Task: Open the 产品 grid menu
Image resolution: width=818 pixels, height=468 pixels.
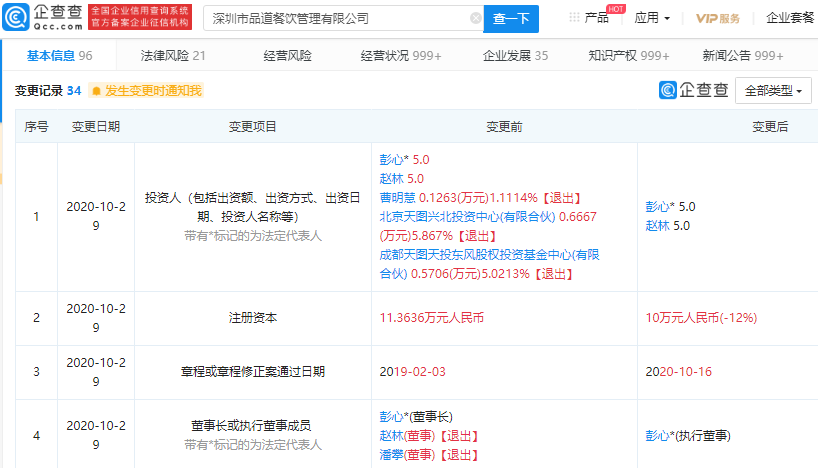Action: [589, 18]
